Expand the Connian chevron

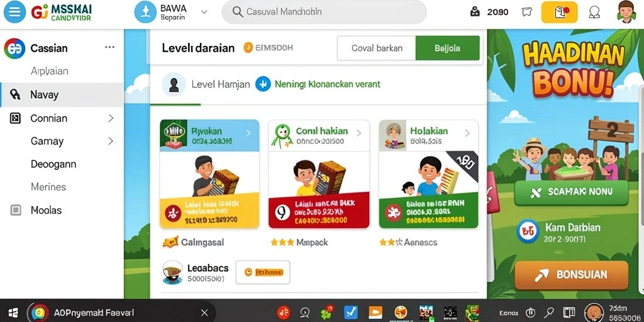click(x=111, y=118)
